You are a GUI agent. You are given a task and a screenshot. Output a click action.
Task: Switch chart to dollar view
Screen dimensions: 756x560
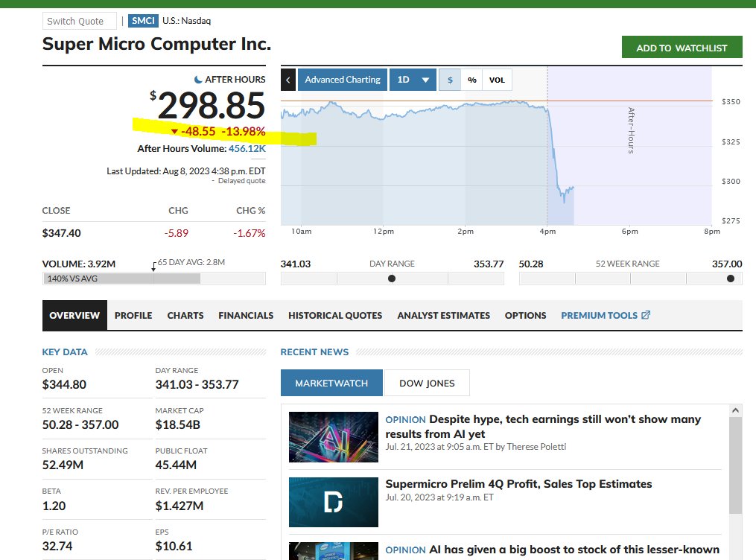click(x=450, y=80)
